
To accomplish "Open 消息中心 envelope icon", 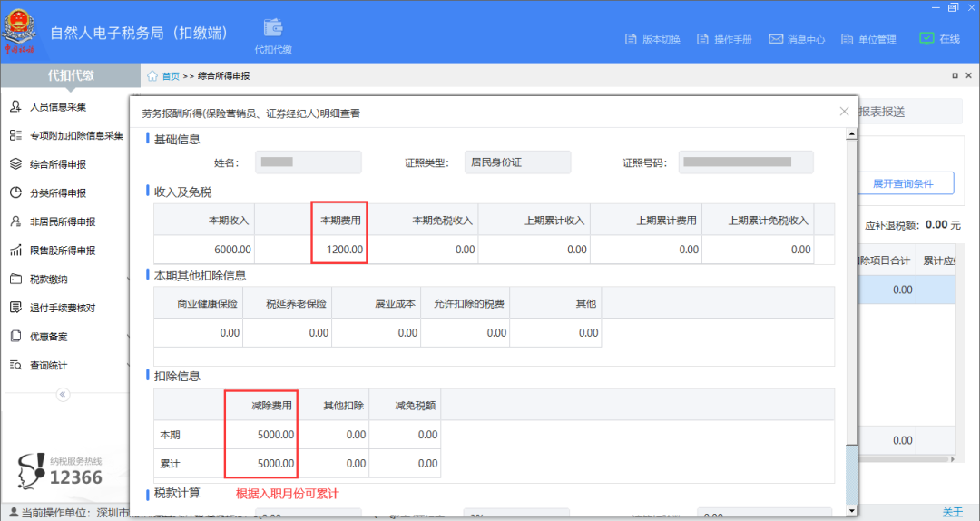I will [776, 39].
